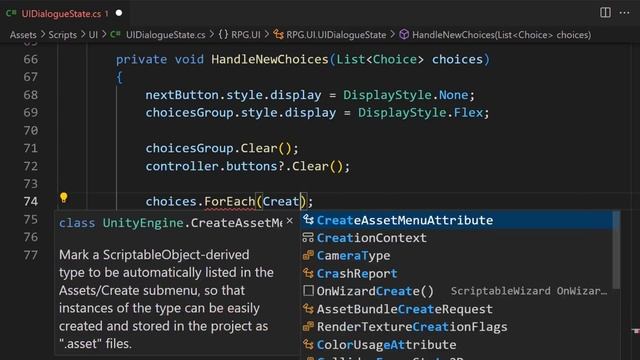Open the HandleNewChoices method breadcrumb
This screenshot has height=360, width=640.
point(501,35)
